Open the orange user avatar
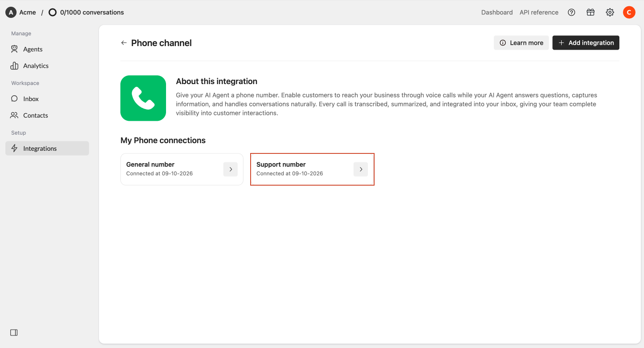The height and width of the screenshot is (348, 644). (x=629, y=13)
